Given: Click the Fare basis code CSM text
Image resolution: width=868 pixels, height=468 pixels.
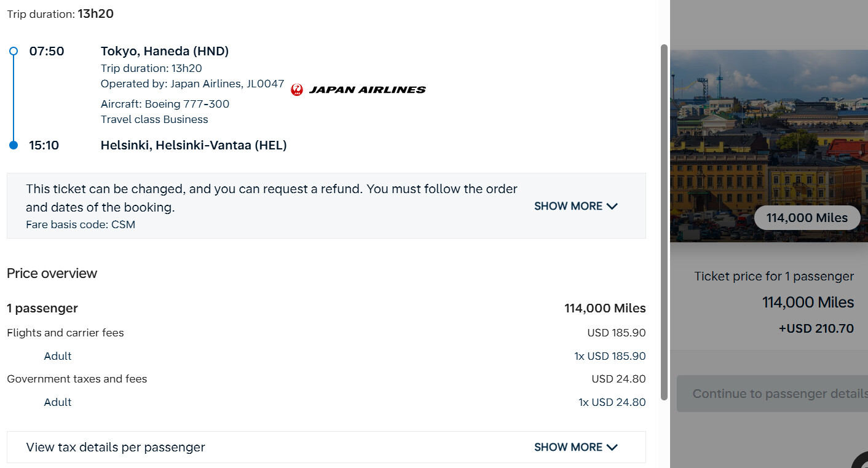Looking at the screenshot, I should (x=81, y=224).
